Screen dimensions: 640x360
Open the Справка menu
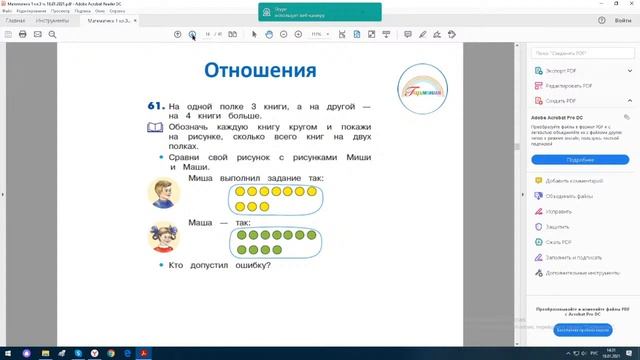click(x=117, y=11)
